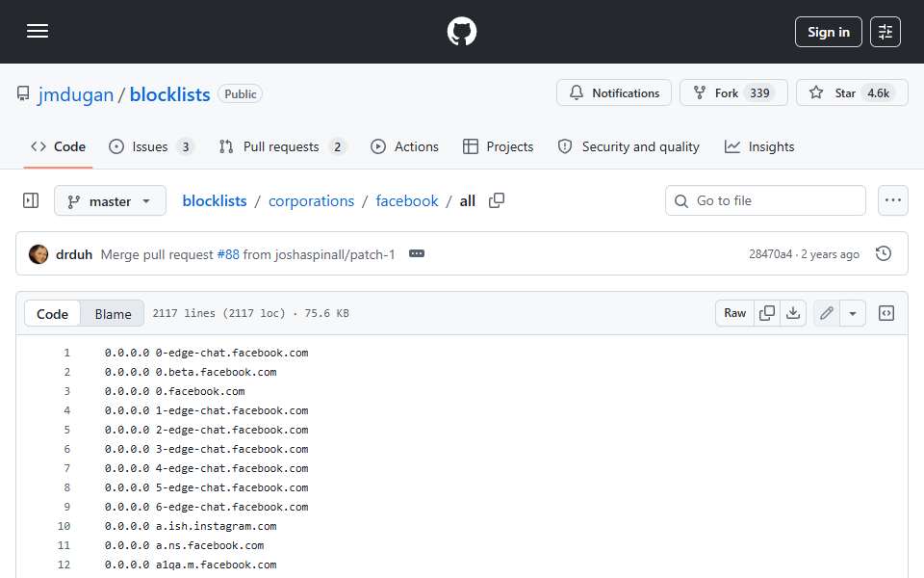Click line 0.0.0.0 0.beta.facebook.com
This screenshot has width=924, height=578.
[191, 372]
